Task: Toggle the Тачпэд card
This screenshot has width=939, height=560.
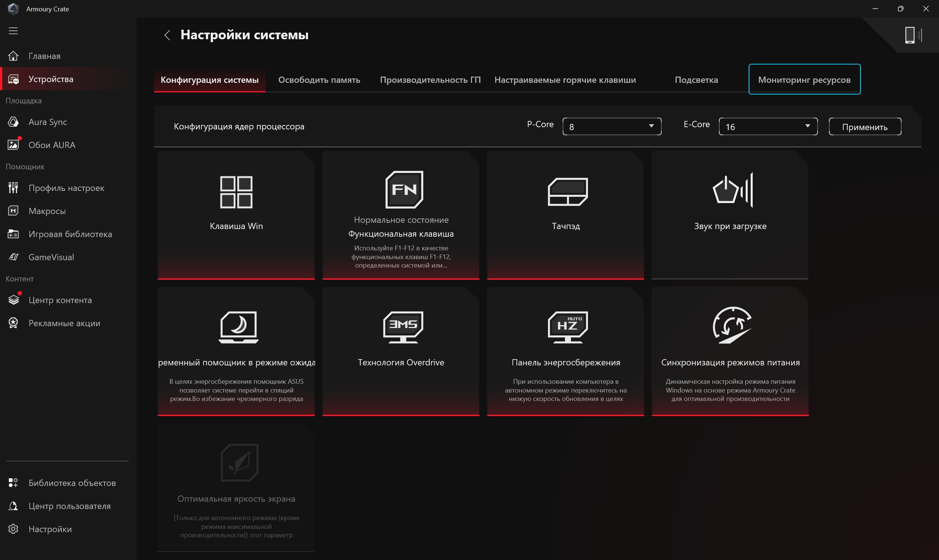Action: tap(565, 215)
